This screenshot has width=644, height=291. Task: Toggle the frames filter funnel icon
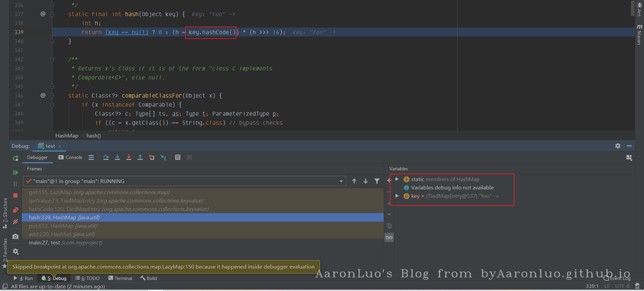pyautogui.click(x=377, y=181)
